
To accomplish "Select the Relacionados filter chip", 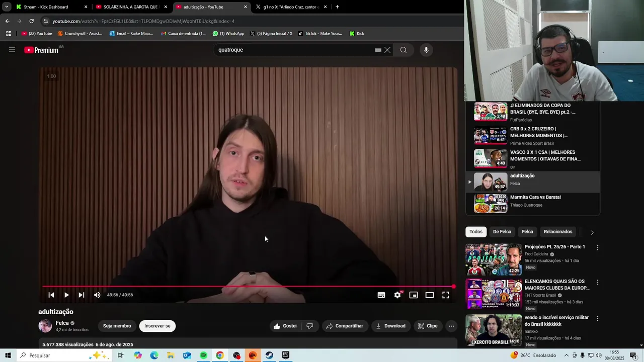I will [x=558, y=232].
